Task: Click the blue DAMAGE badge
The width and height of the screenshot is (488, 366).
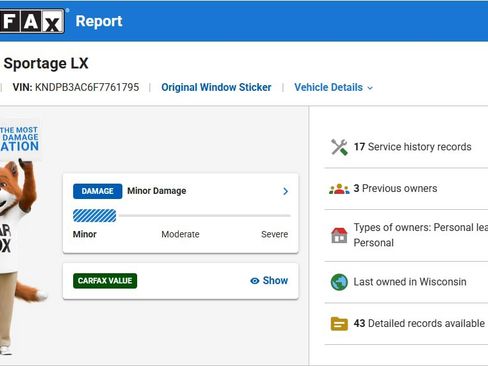Action: pos(98,191)
